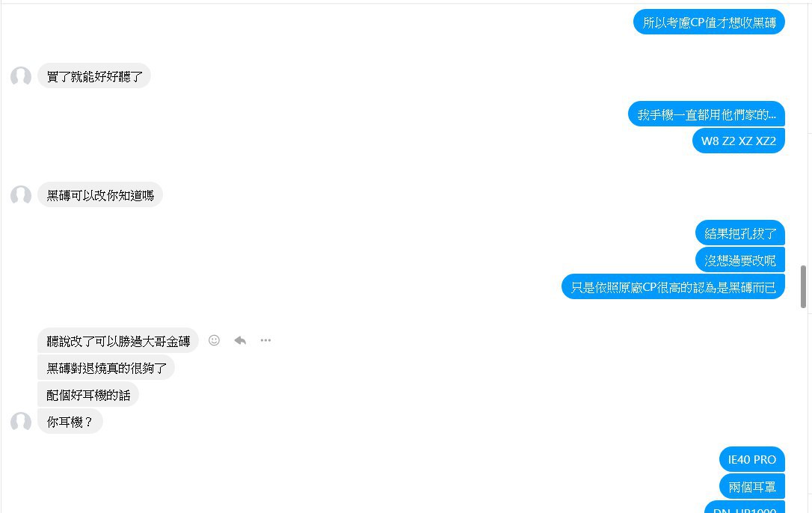
Task: Click avatar beside 黑磚可以改你知道嗎 message
Action: pyautogui.click(x=21, y=195)
